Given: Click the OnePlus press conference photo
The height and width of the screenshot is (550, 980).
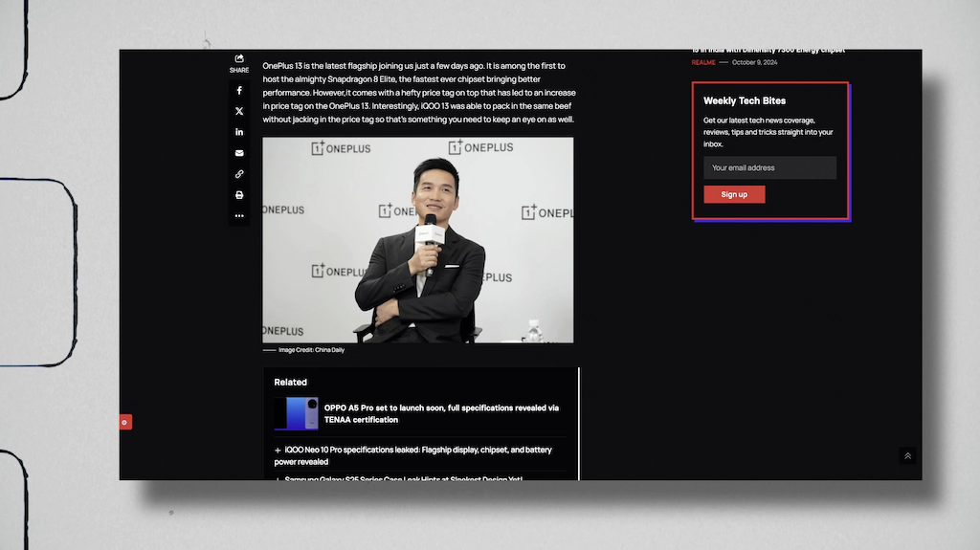Looking at the screenshot, I should point(417,240).
